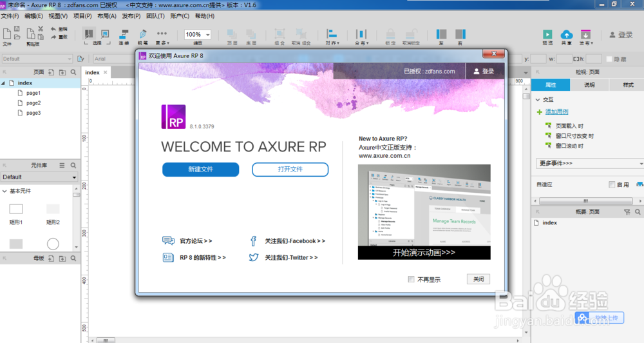This screenshot has height=343, width=644.
Task: Select the ellipse widget in the library
Action: [53, 244]
